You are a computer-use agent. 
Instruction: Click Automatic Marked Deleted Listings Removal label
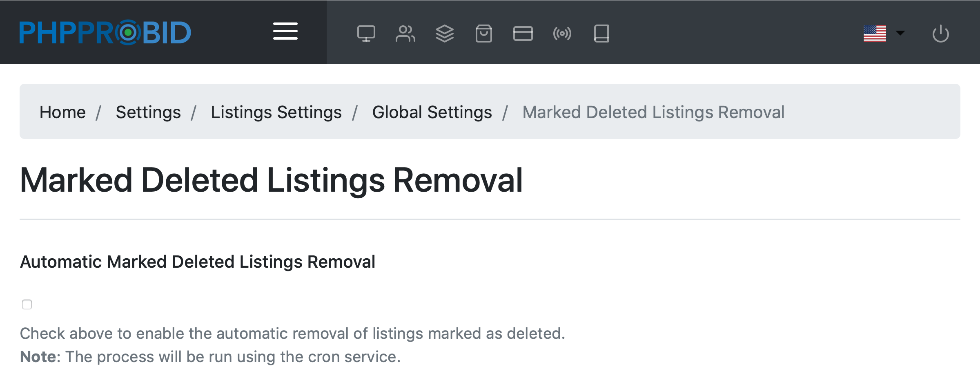click(x=198, y=262)
